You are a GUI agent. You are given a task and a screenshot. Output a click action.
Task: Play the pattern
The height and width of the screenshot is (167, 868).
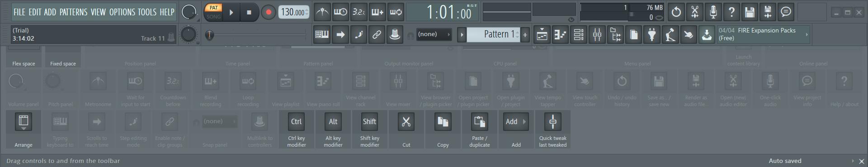tap(231, 13)
